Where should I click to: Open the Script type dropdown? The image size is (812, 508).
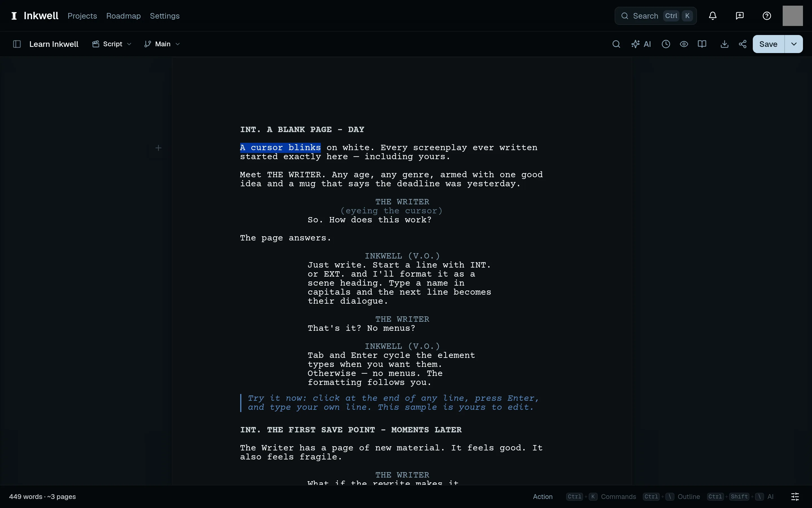(112, 44)
